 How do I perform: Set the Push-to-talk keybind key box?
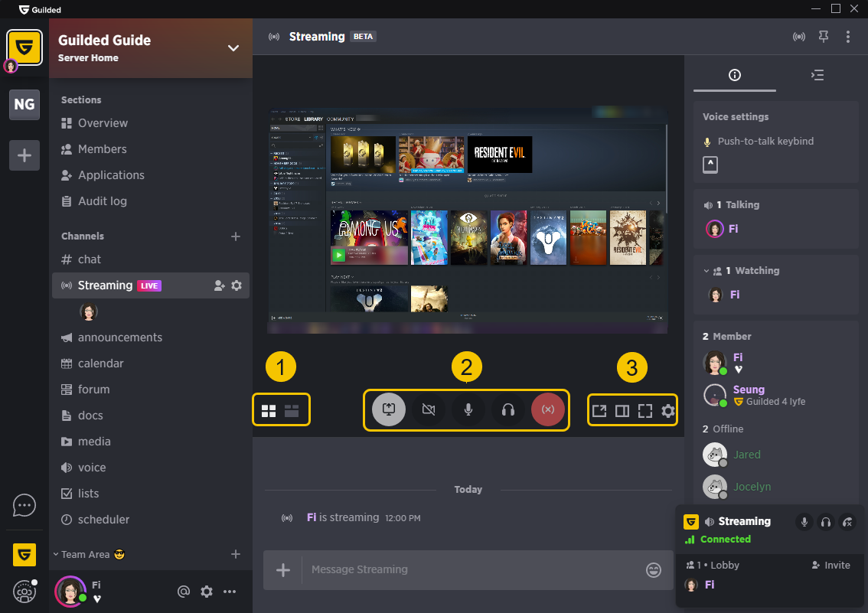pyautogui.click(x=710, y=165)
